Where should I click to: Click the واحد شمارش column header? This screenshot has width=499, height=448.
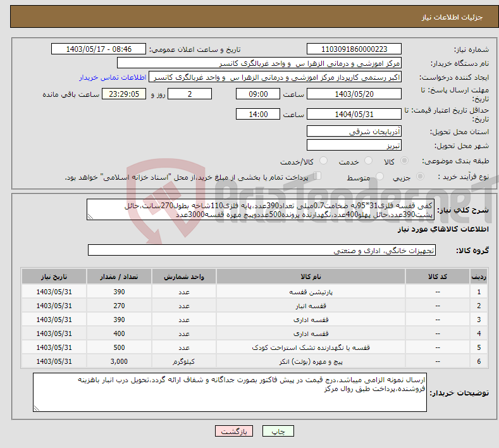184,277
